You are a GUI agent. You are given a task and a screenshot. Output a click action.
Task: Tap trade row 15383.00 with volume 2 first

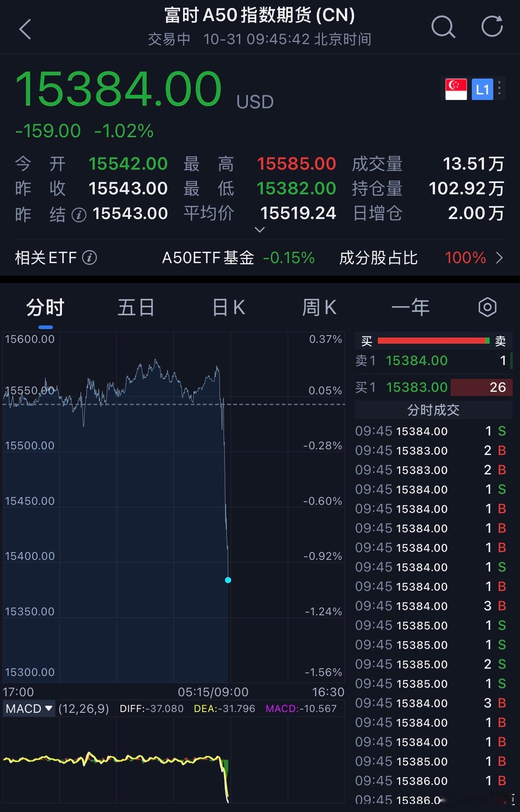(431, 451)
